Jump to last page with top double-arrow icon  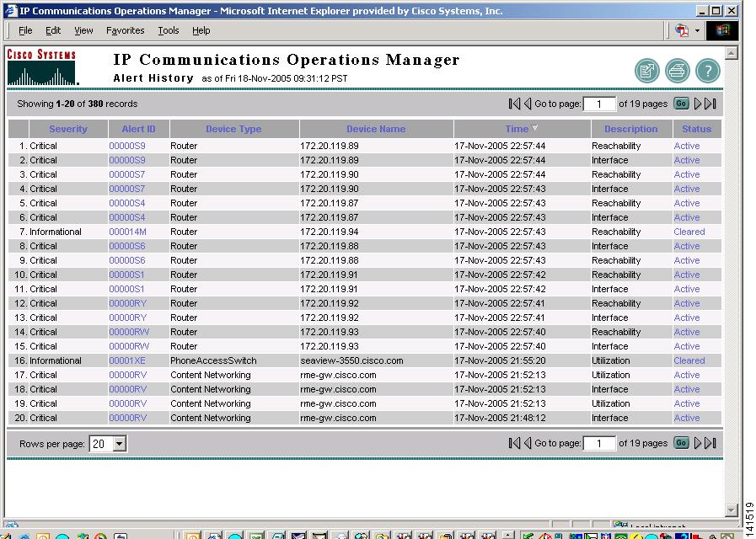709,103
